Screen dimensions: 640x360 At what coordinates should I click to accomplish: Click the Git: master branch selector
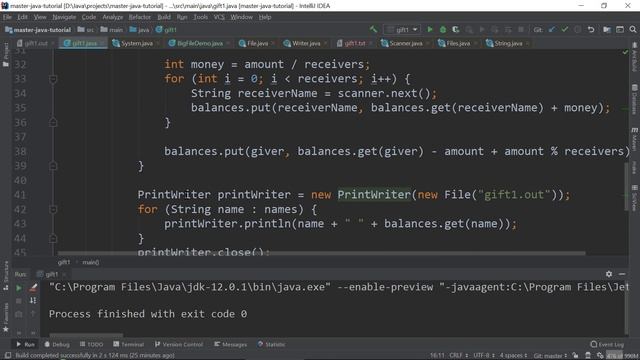[550, 356]
